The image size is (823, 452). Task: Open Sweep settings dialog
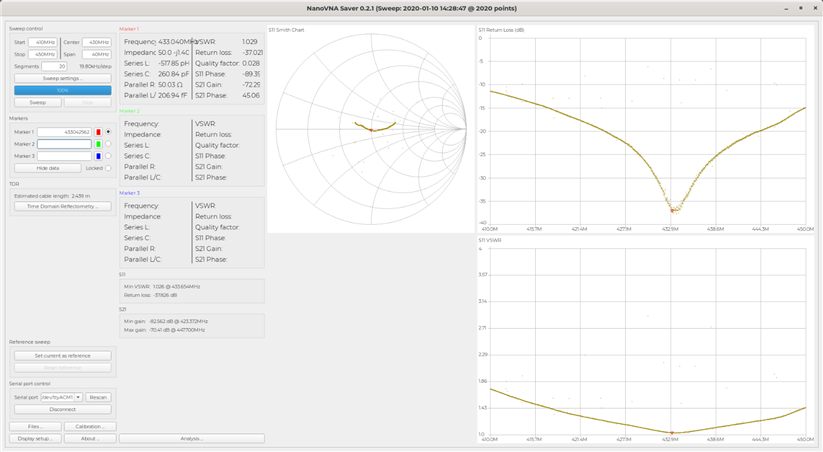(x=62, y=77)
